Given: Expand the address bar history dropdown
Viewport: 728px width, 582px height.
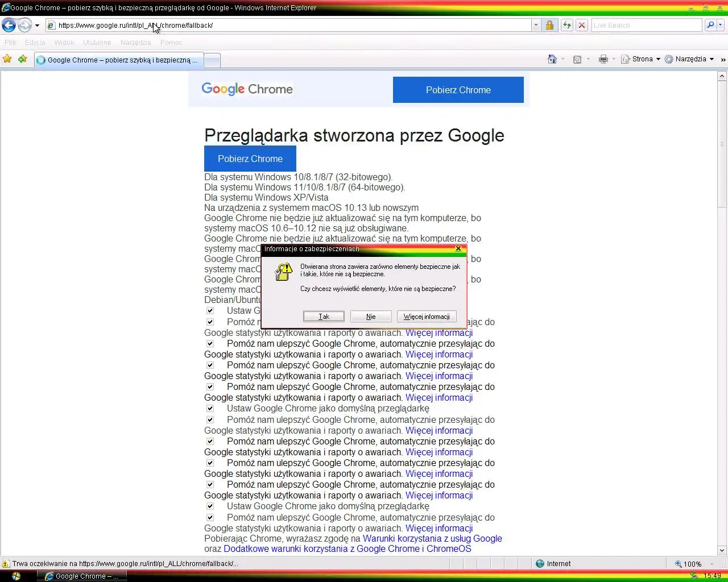Looking at the screenshot, I should (536, 25).
